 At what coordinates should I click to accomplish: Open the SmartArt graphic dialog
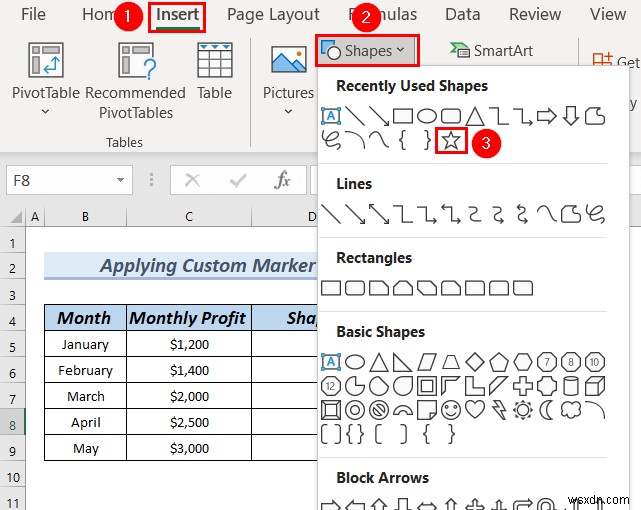click(491, 51)
